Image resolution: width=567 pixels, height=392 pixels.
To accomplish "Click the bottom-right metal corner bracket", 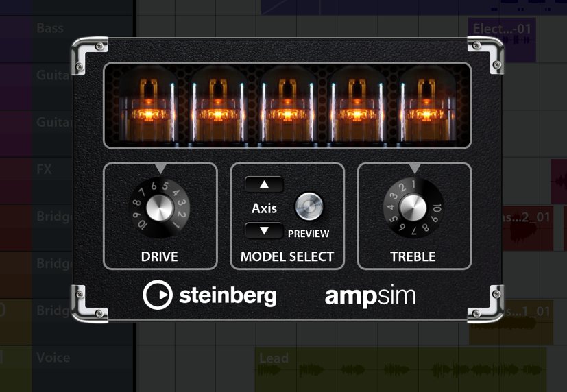I will 485,303.
